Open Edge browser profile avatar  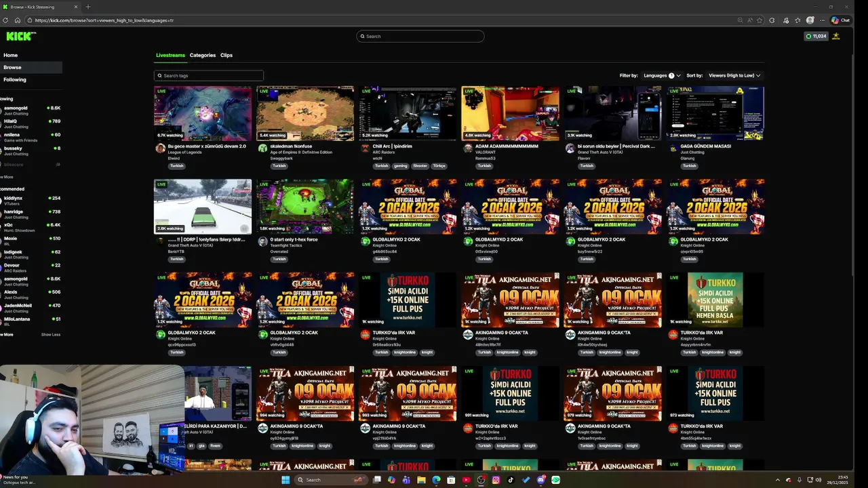[x=810, y=20]
